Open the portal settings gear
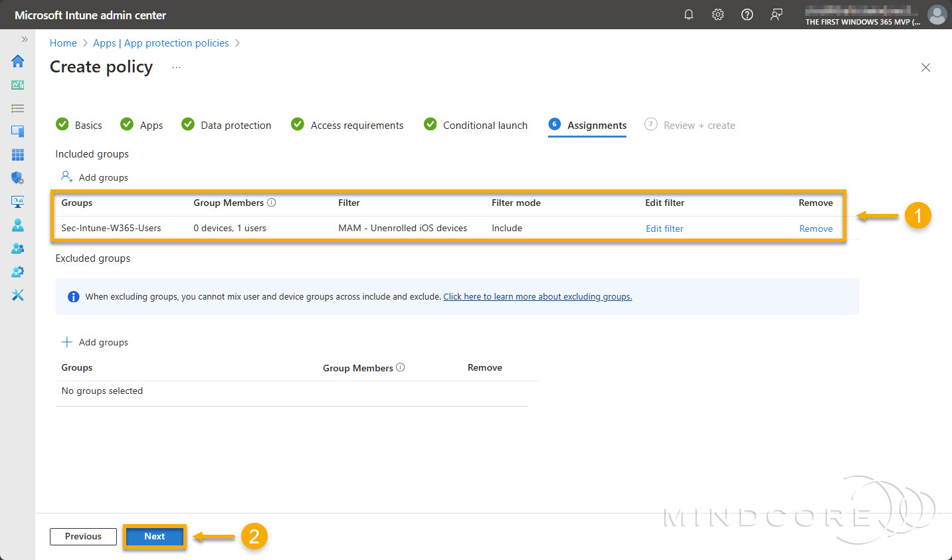Image resolution: width=952 pixels, height=560 pixels. (717, 14)
